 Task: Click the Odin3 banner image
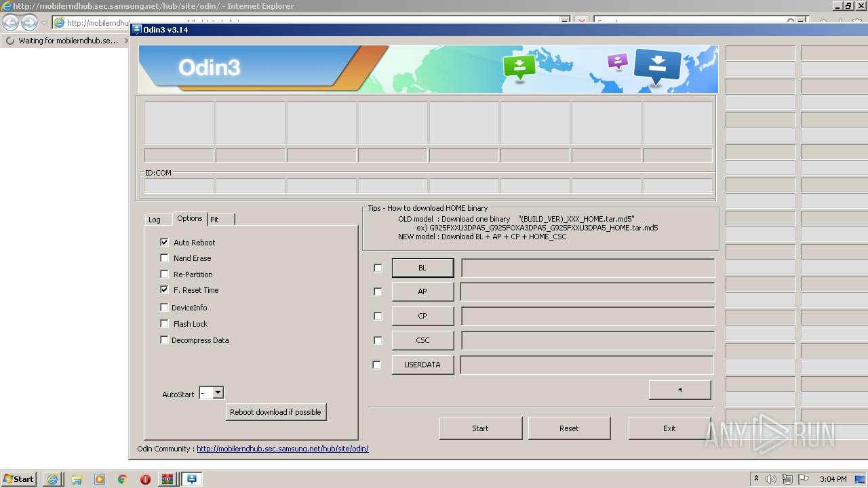coord(428,69)
